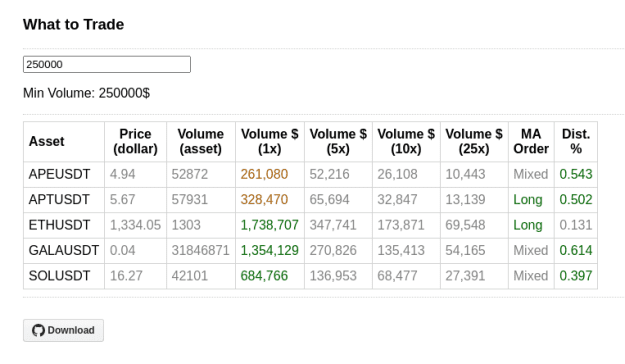Click the MA Order column header
The image size is (625, 364).
pos(531,142)
